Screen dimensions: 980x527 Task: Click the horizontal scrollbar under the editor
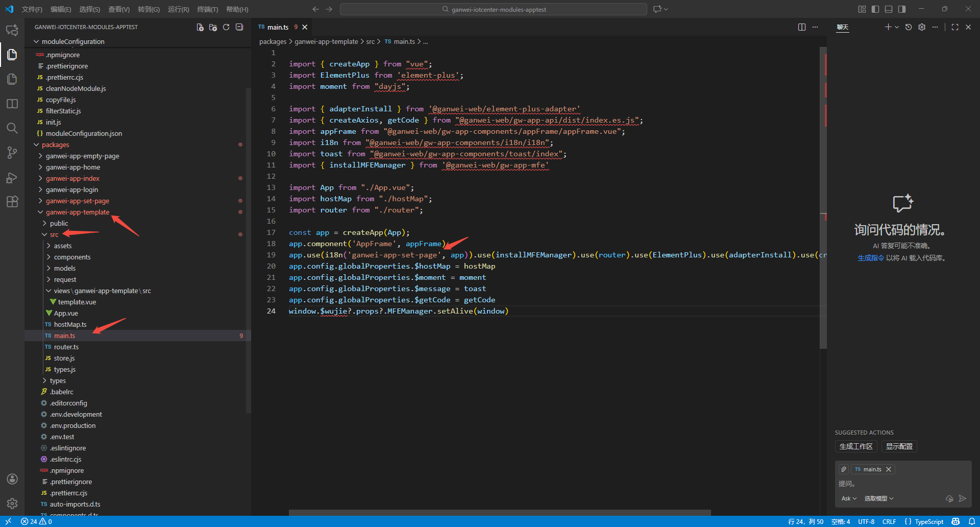click(499, 512)
